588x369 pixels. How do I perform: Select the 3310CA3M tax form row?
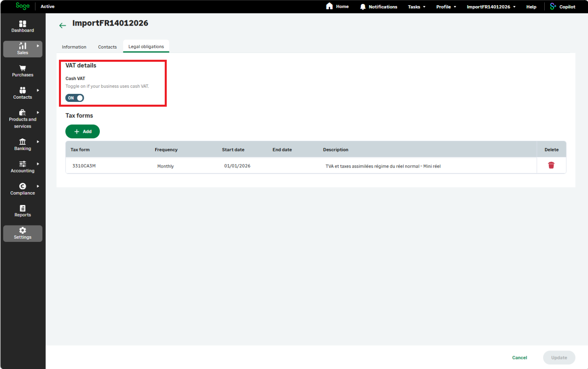[301, 166]
